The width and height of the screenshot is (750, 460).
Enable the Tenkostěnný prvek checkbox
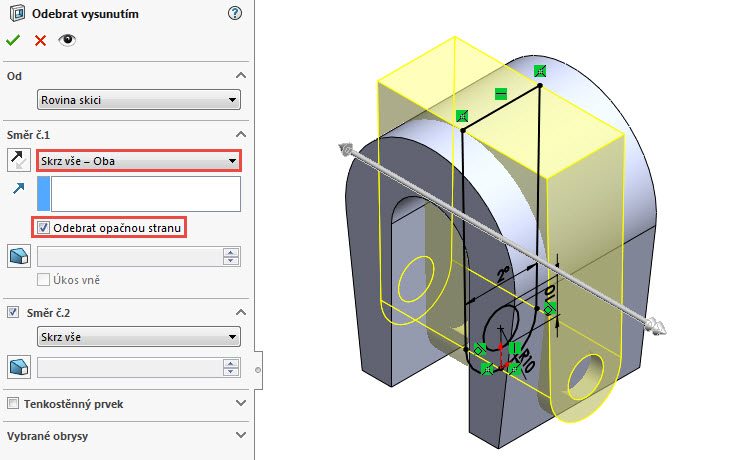pyautogui.click(x=13, y=404)
